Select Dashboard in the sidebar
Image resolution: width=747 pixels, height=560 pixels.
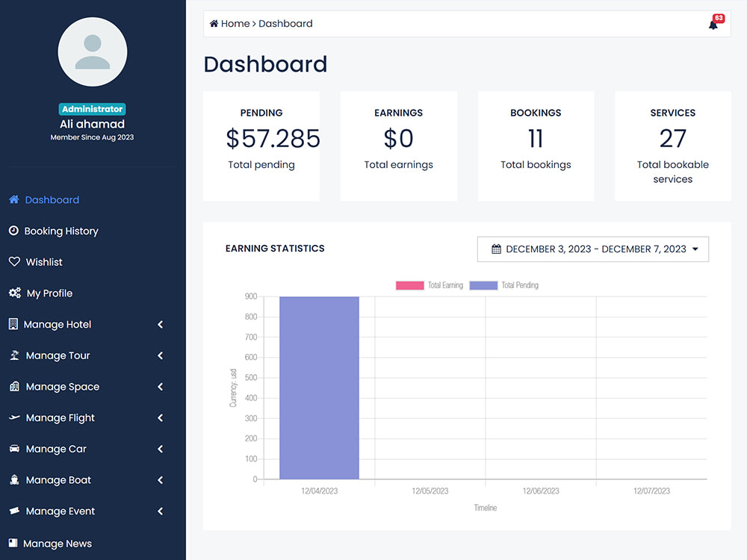52,199
